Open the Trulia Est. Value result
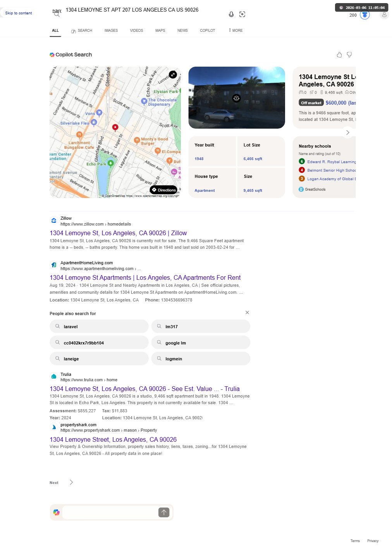Viewport: 392px width, 551px height. (x=144, y=389)
